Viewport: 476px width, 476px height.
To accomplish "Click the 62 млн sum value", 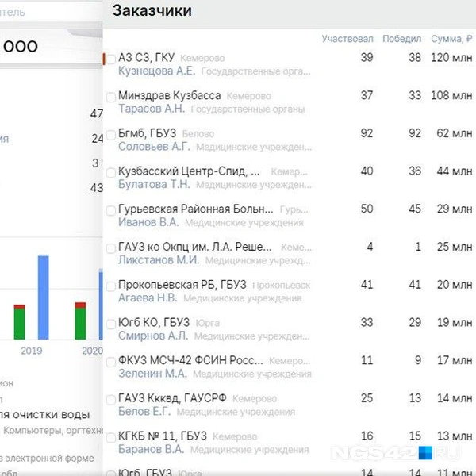I will [x=455, y=133].
